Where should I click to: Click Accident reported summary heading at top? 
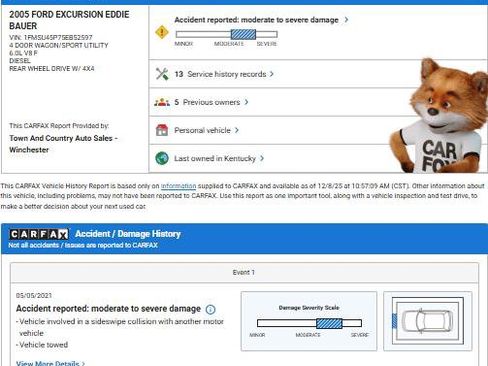256,20
